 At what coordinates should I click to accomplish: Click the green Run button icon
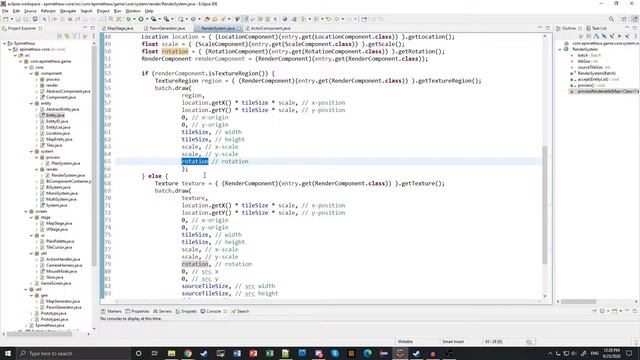click(141, 19)
